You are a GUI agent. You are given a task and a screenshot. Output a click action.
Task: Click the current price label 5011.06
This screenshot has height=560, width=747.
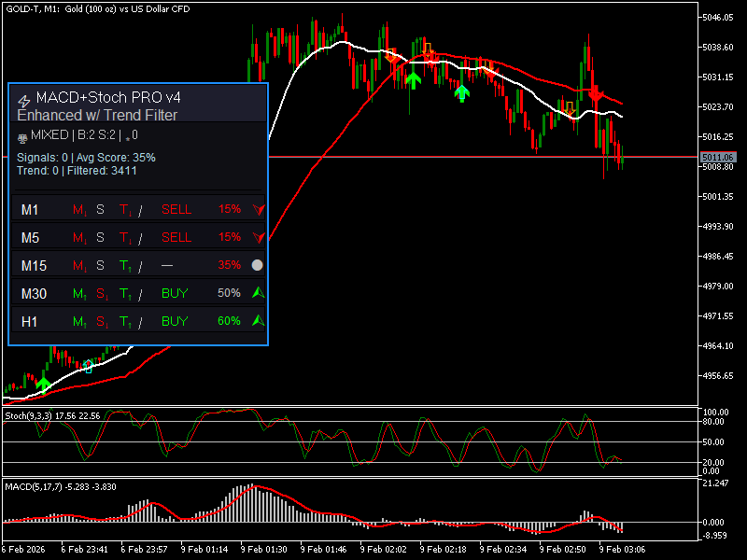click(x=718, y=157)
